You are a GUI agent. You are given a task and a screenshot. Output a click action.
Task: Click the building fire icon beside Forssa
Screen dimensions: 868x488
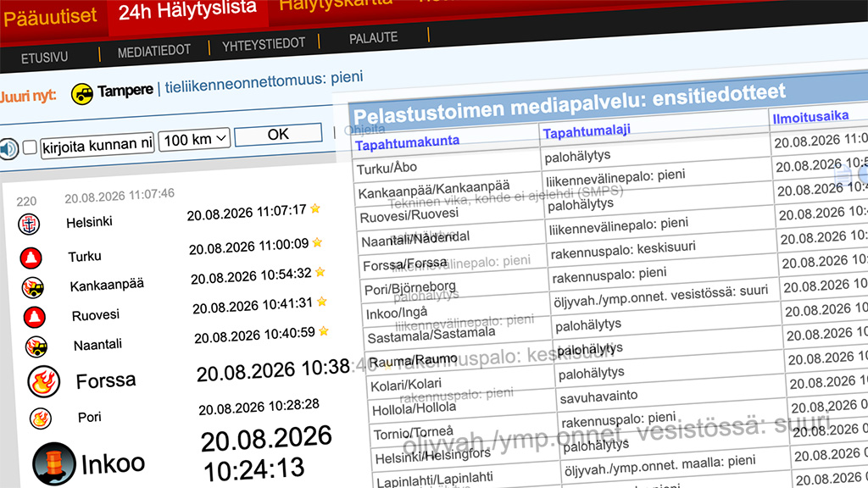click(44, 382)
